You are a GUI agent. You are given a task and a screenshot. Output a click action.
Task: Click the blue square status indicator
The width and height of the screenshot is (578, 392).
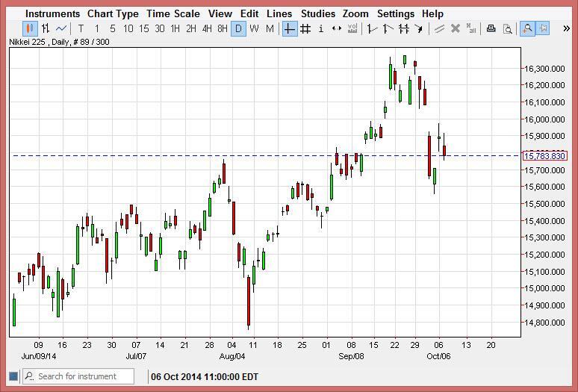[13, 376]
